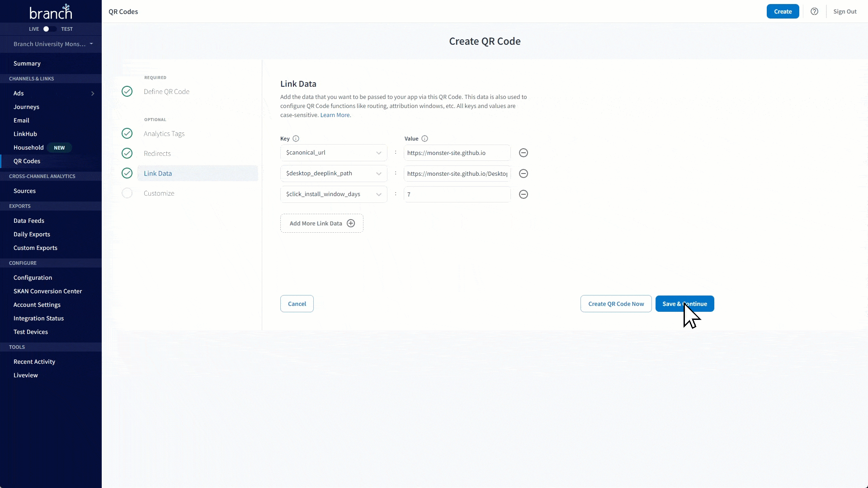Image resolution: width=868 pixels, height=488 pixels.
Task: Click the remove icon for $canonical_url row
Action: pos(524,153)
